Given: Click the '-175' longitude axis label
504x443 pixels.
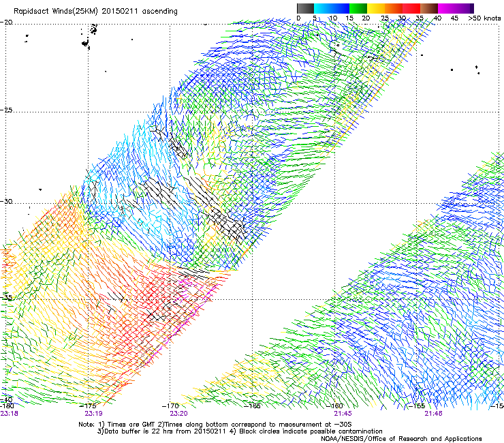Looking at the screenshot, I should coord(88,406).
